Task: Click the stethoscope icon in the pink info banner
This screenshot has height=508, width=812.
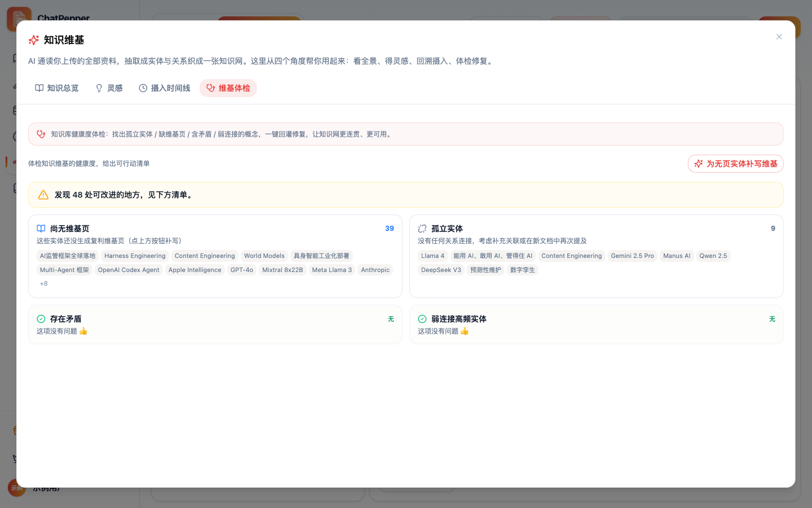Action: pos(41,134)
